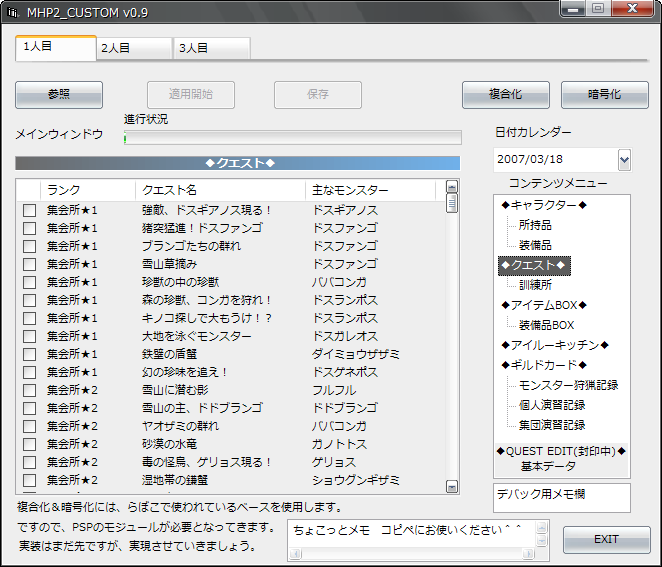Tick the 雪山に潜む影 quest checkbox
The width and height of the screenshot is (662, 567).
click(x=30, y=390)
